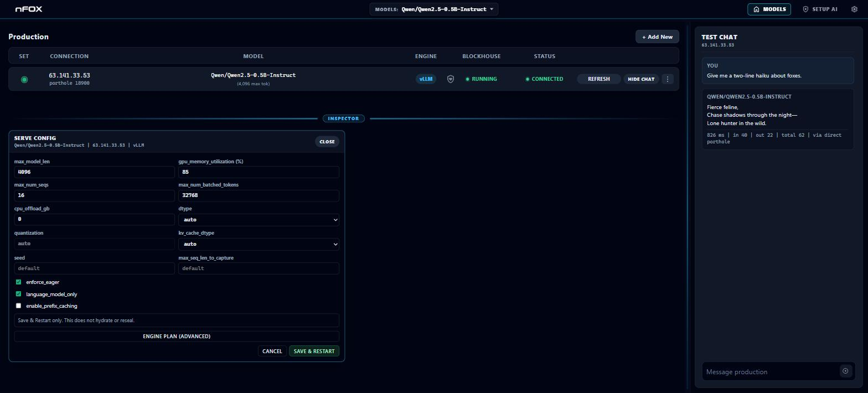Viewport: 868px width, 393px height.
Task: Open the three-dot row options menu
Action: (668, 79)
